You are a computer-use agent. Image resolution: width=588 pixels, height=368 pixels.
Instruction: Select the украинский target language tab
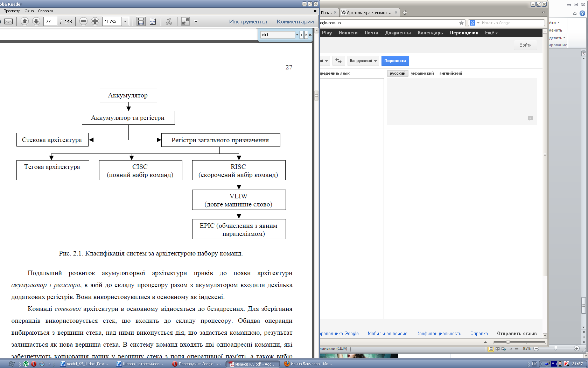click(x=422, y=73)
